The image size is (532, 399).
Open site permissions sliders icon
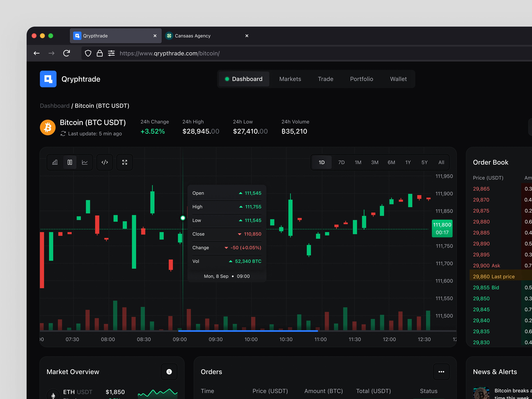[111, 53]
